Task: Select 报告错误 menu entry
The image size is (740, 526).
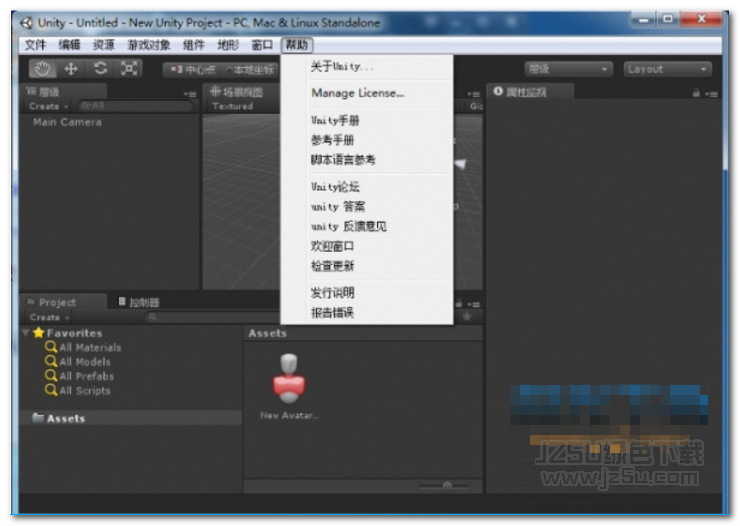Action: pos(367,313)
